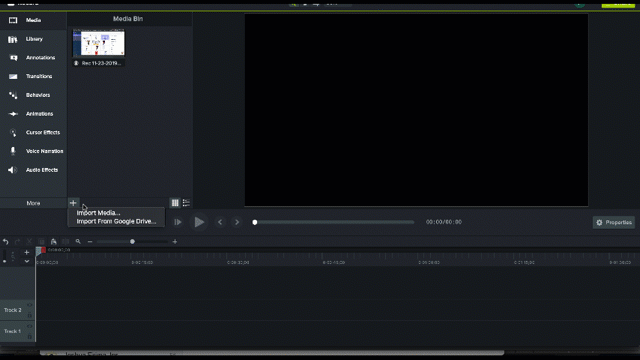Click the track height slider handle
The height and width of the screenshot is (360, 640).
point(4,261)
